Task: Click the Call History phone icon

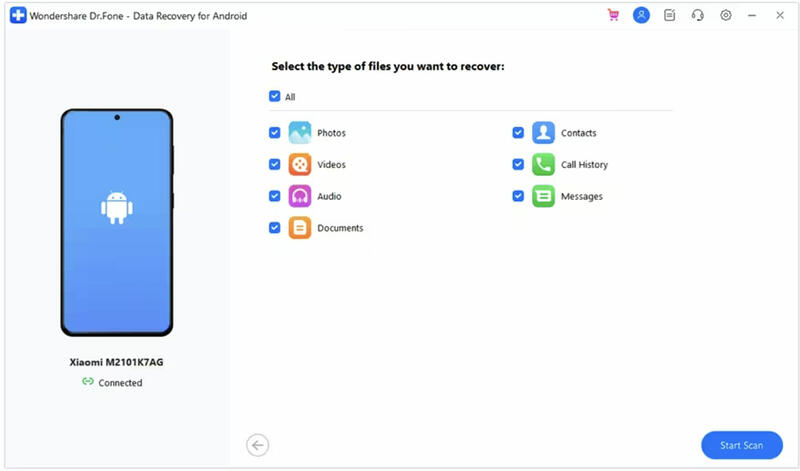Action: pyautogui.click(x=543, y=164)
